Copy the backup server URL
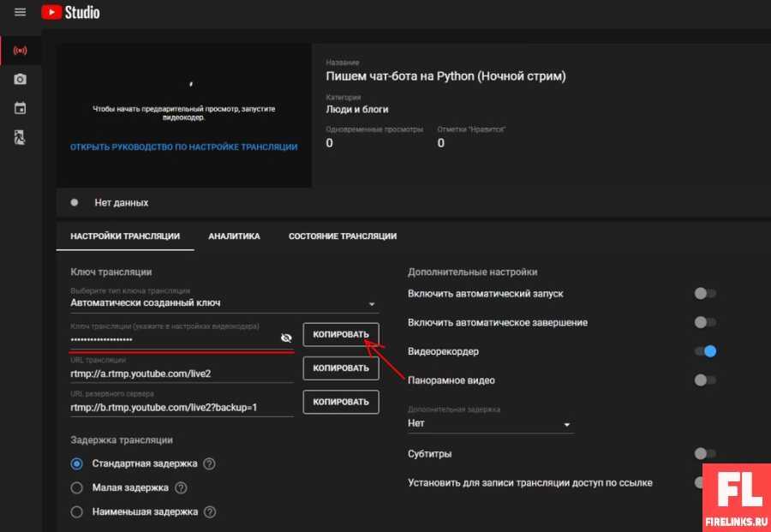 pyautogui.click(x=341, y=402)
